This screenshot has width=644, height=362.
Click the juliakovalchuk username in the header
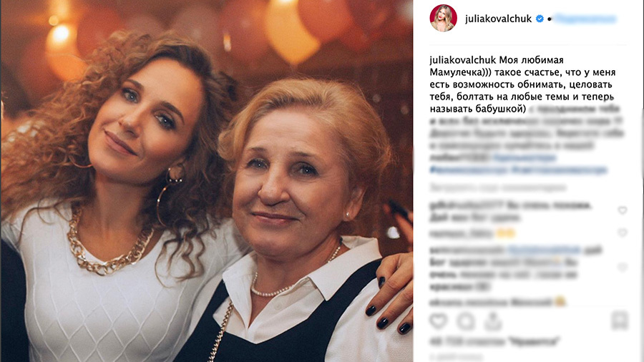coord(498,19)
